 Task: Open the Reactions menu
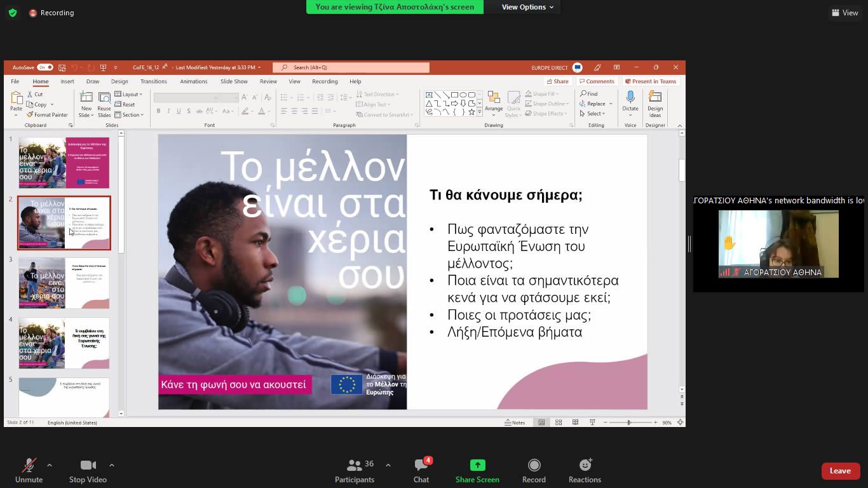[x=585, y=466]
